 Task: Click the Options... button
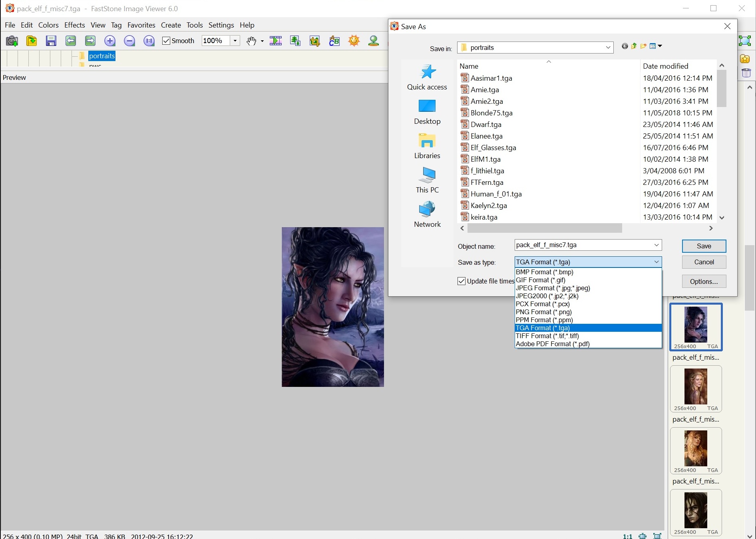coord(704,281)
